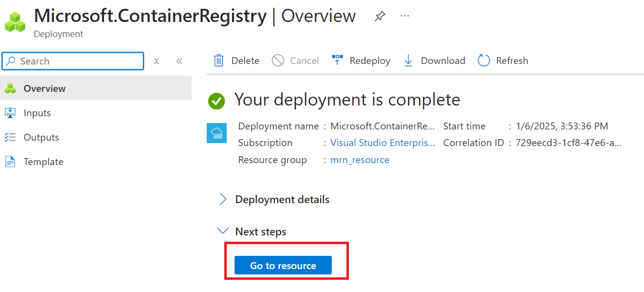Open the more options ellipsis menu
This screenshot has height=292, width=644.
click(405, 16)
